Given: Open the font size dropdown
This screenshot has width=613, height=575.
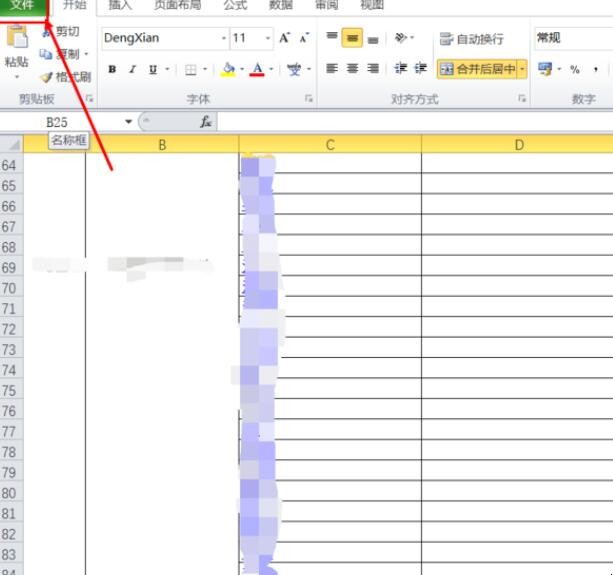Looking at the screenshot, I should point(268,38).
